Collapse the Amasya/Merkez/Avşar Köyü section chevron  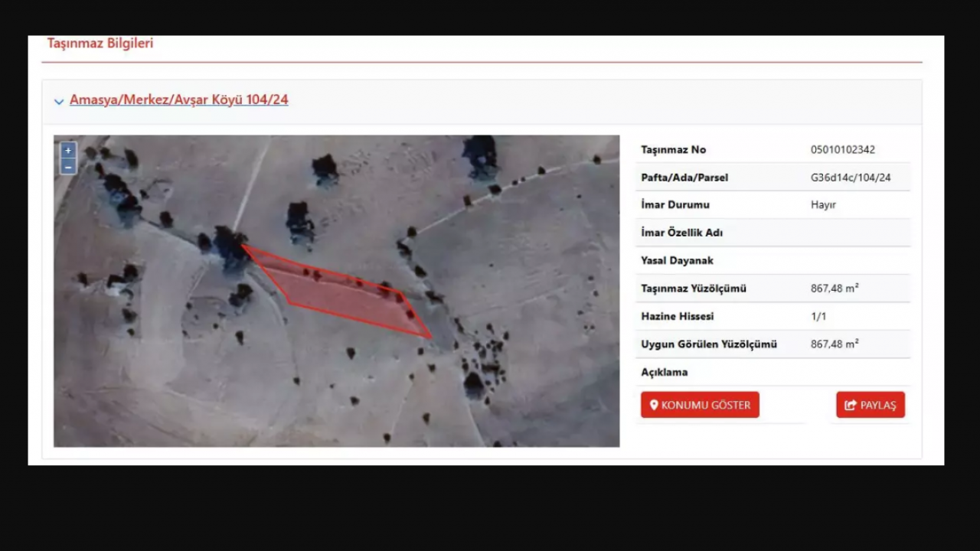pyautogui.click(x=59, y=101)
